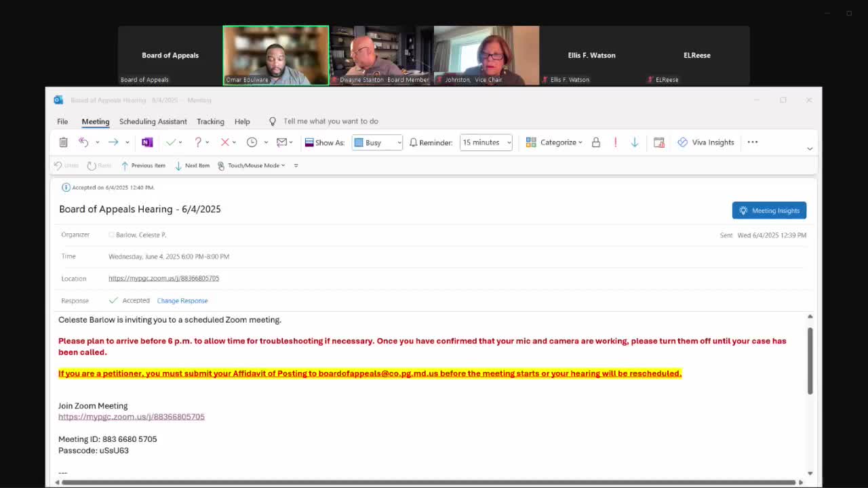The image size is (868, 488).
Task: Switch to Scheduling Assistant tab
Action: coord(153,121)
